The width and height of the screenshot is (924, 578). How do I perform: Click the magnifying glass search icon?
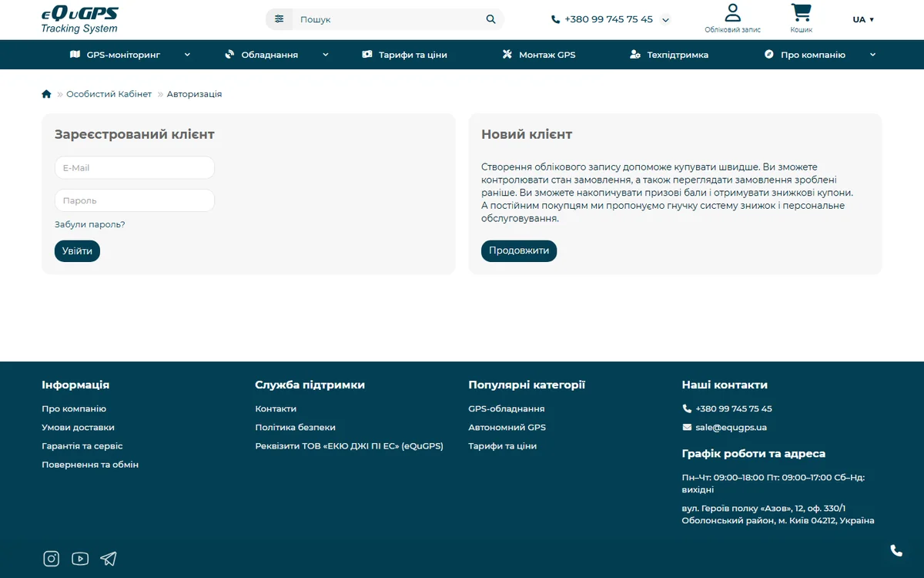coord(491,19)
